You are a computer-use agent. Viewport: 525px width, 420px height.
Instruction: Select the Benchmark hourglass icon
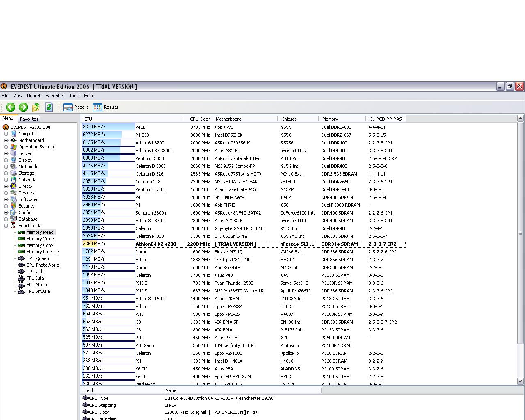point(14,226)
